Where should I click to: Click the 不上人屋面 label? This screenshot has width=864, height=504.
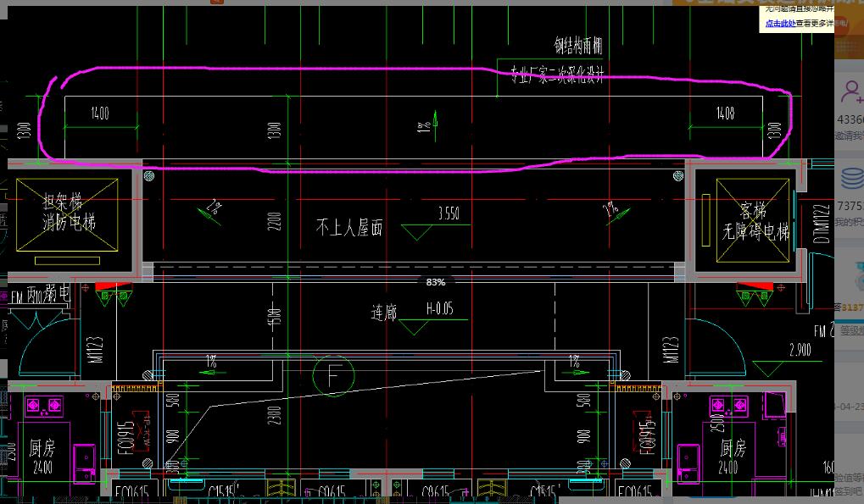click(x=349, y=227)
